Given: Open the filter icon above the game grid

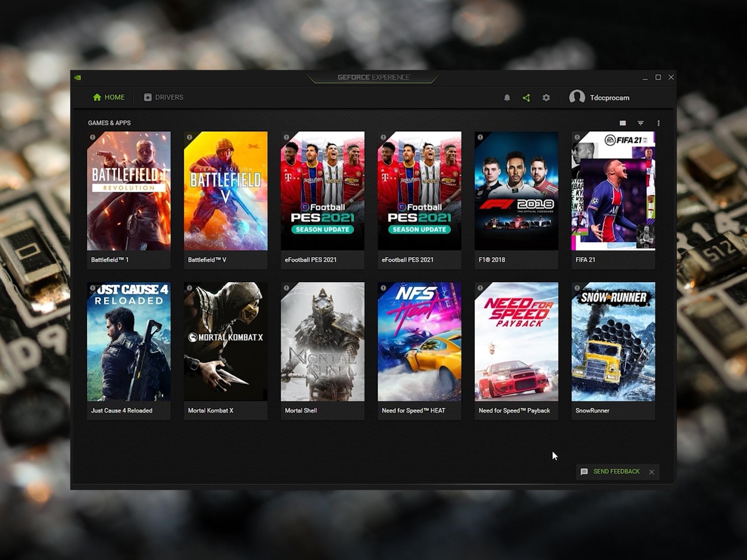Looking at the screenshot, I should pos(640,123).
